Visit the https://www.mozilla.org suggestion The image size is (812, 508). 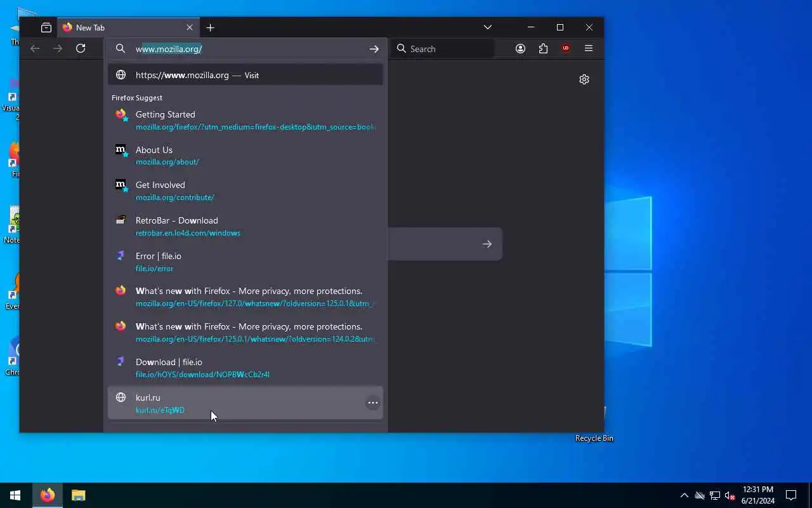[x=246, y=75]
